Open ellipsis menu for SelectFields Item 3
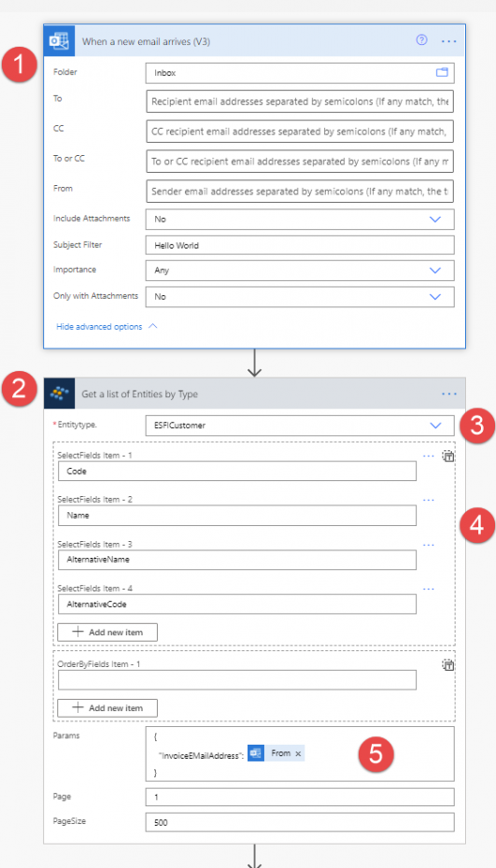This screenshot has height=868, width=496. point(429,545)
